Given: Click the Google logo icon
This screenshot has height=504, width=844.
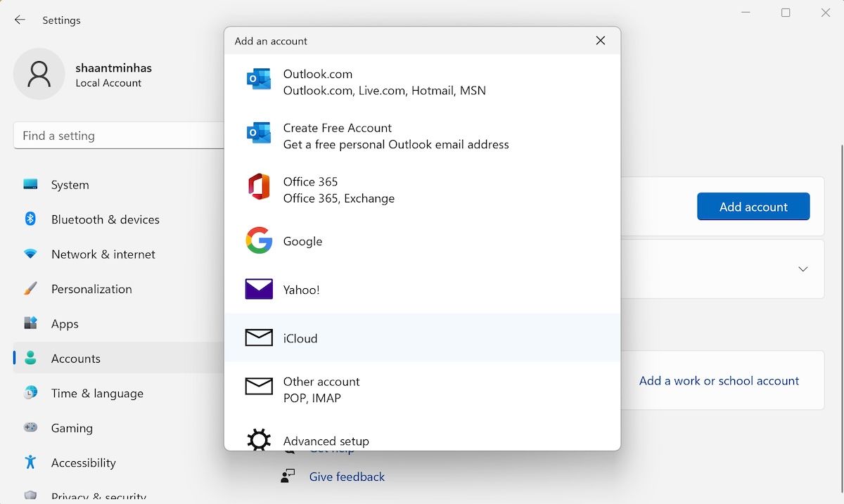Looking at the screenshot, I should [259, 240].
